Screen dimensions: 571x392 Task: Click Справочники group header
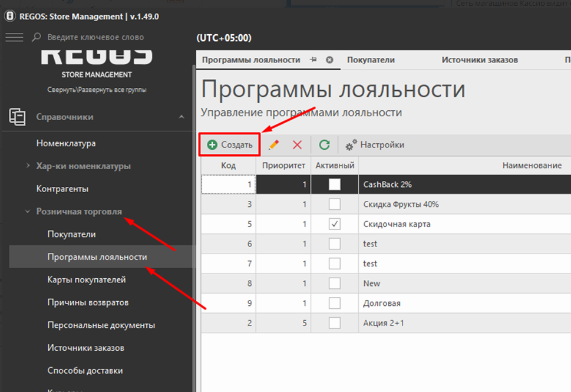click(65, 117)
